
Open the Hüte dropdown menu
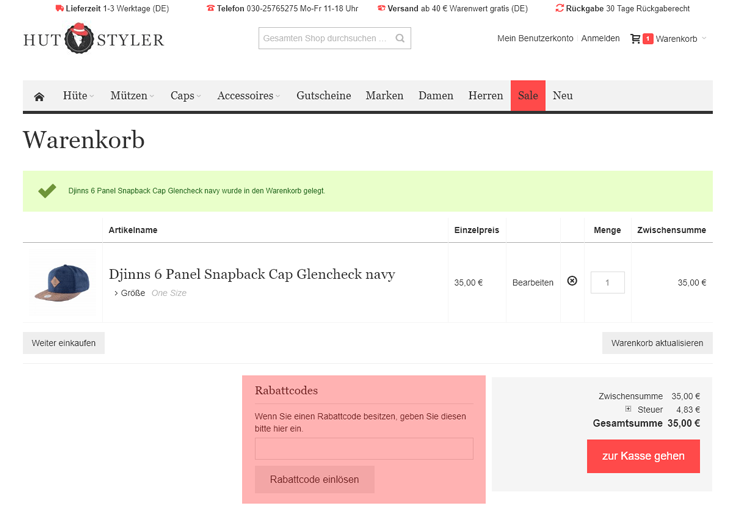pyautogui.click(x=78, y=95)
